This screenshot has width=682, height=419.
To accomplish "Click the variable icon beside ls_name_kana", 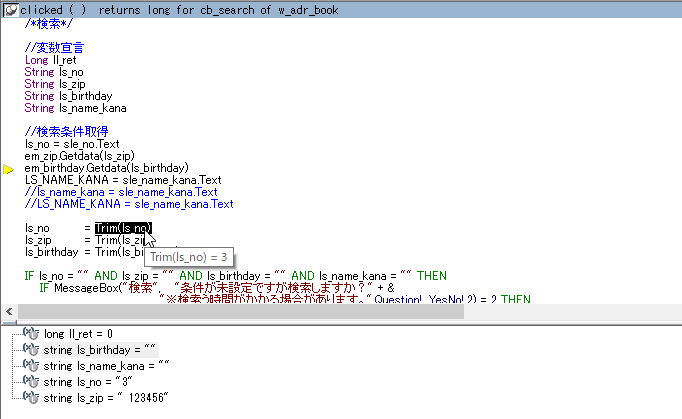I will click(x=31, y=366).
